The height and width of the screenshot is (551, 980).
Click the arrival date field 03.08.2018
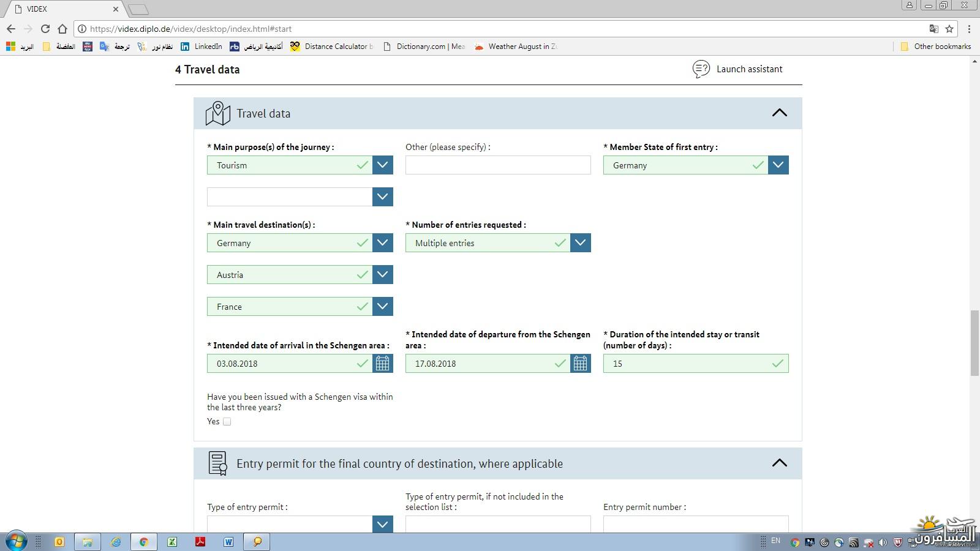tap(290, 364)
